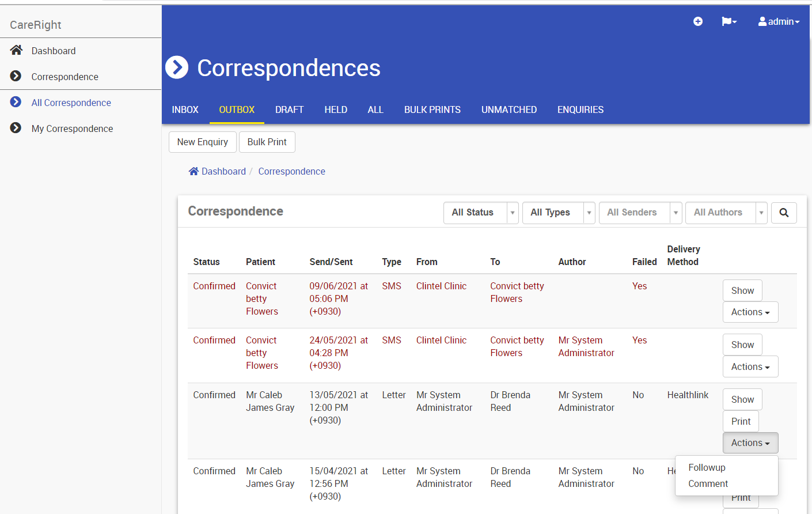Click Mr System Administrator author in 24/05/2021 row
This screenshot has width=812, height=514.
586,346
